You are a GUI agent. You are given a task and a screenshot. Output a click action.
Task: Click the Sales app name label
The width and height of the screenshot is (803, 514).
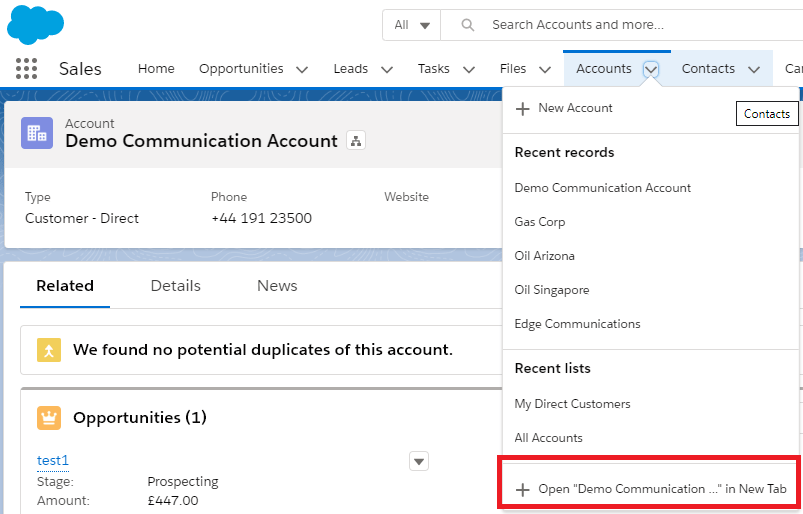(80, 69)
